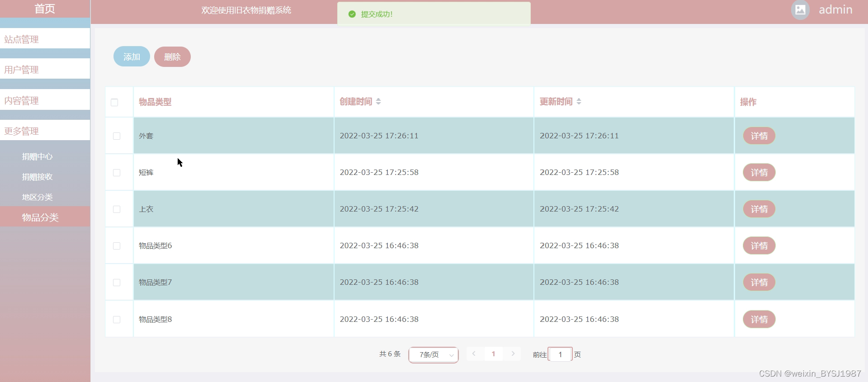The height and width of the screenshot is (382, 868).
Task: Open 详情 for the 物品类型7 row
Action: click(x=759, y=282)
